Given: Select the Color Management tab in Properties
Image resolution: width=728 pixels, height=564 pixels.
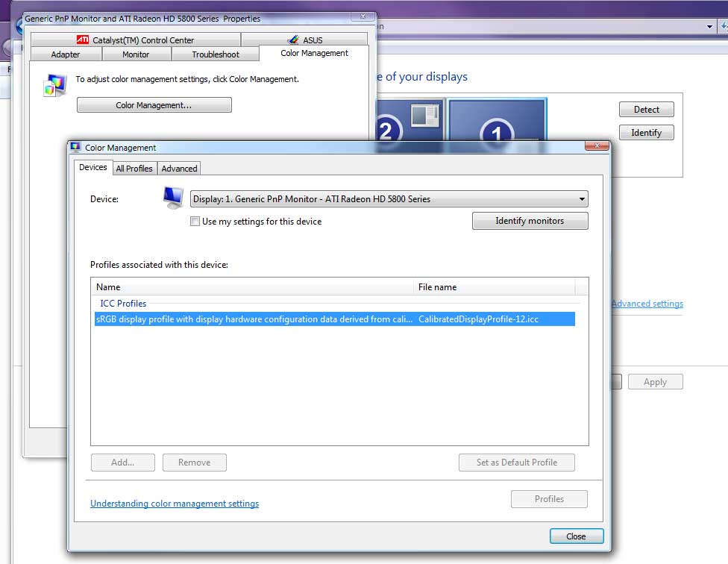Looking at the screenshot, I should click(314, 53).
